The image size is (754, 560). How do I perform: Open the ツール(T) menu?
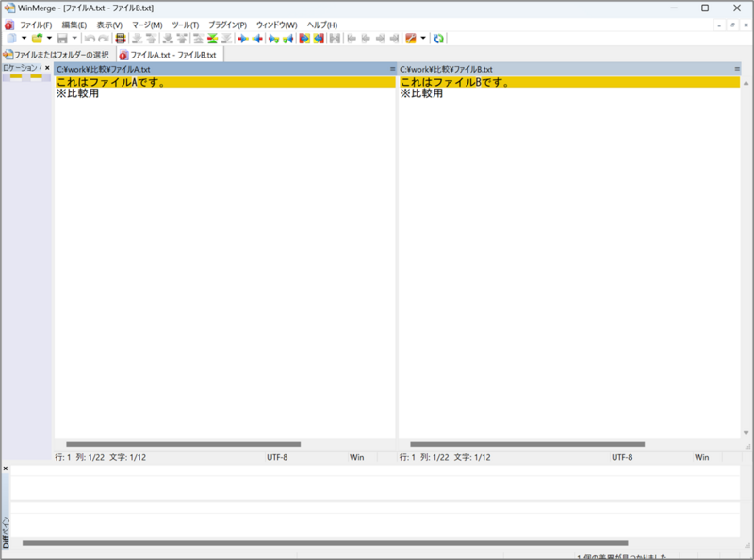tap(185, 25)
